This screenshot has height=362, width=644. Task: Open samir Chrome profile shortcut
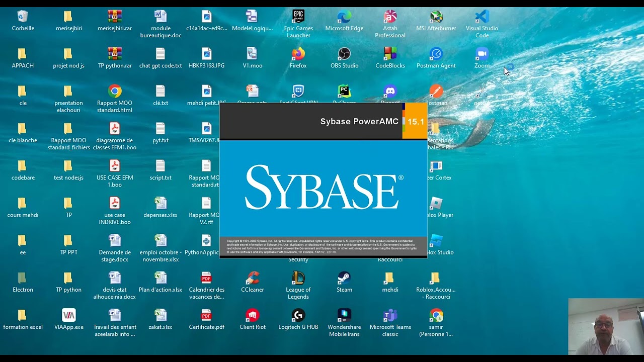tap(436, 323)
